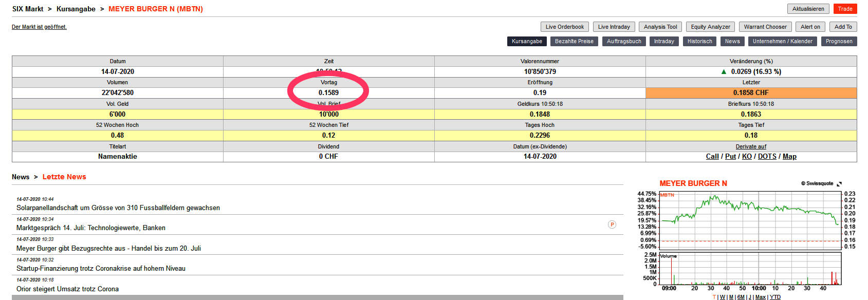This screenshot has height=300, width=868.
Task: Click the Briefkurs value 0.1863
Action: tap(751, 114)
